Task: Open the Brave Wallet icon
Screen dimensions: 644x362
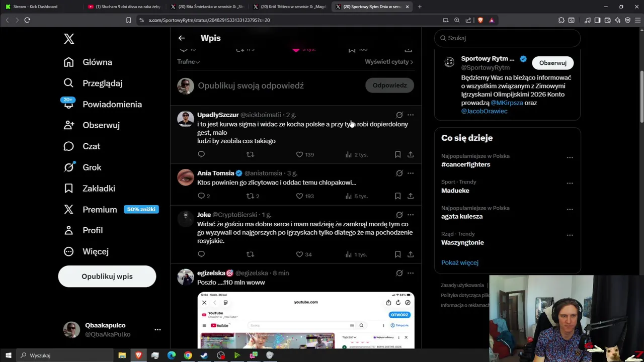Action: pos(607,20)
